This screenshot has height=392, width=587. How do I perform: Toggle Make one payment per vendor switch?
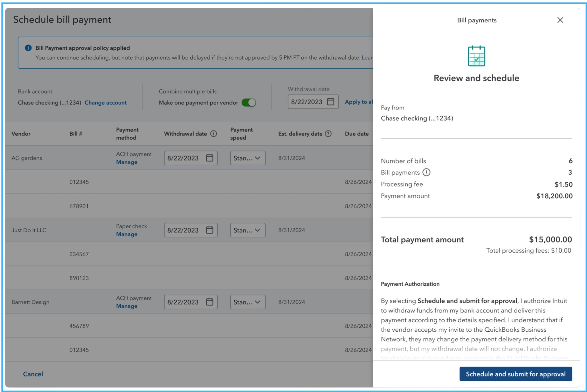[249, 103]
